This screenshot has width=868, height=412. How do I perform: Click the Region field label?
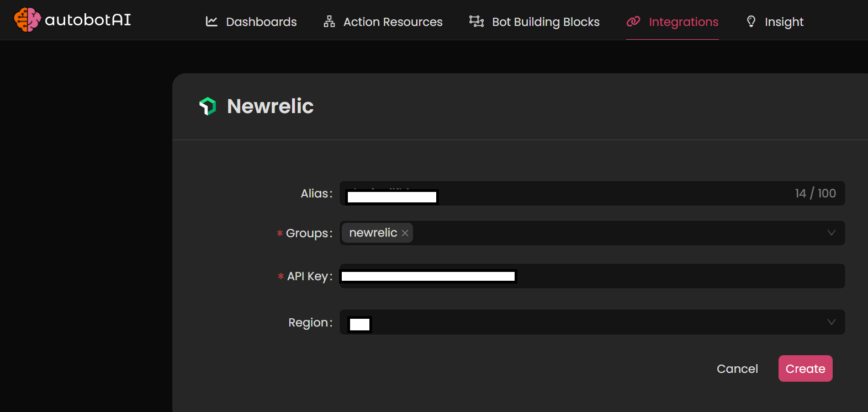[310, 323]
